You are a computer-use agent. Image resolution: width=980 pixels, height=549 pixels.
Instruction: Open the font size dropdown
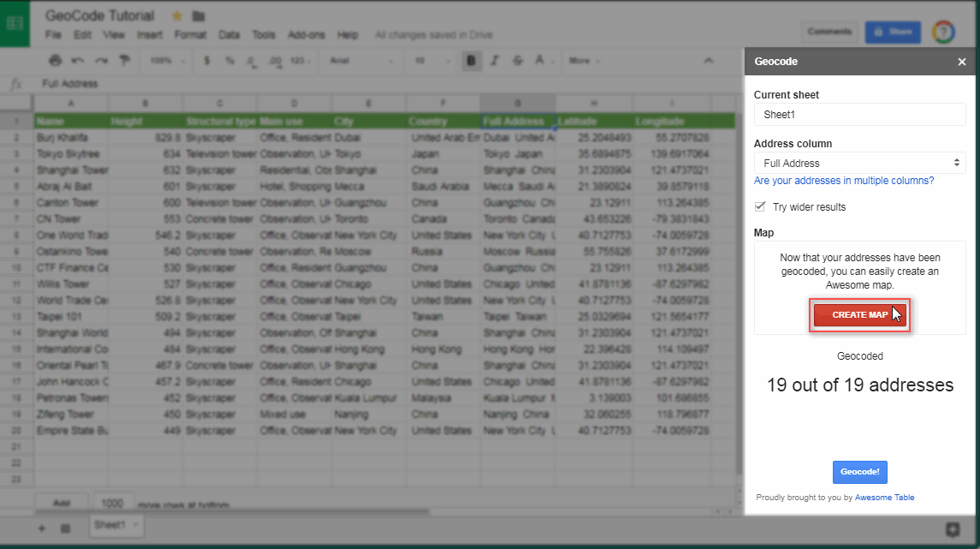(x=432, y=61)
